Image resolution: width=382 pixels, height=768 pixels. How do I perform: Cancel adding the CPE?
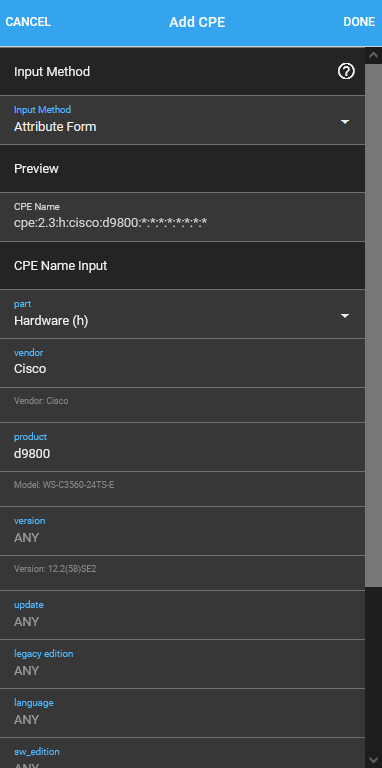click(28, 22)
